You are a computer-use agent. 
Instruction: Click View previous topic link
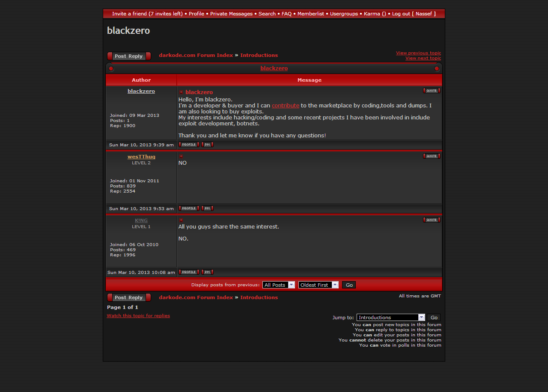(418, 53)
